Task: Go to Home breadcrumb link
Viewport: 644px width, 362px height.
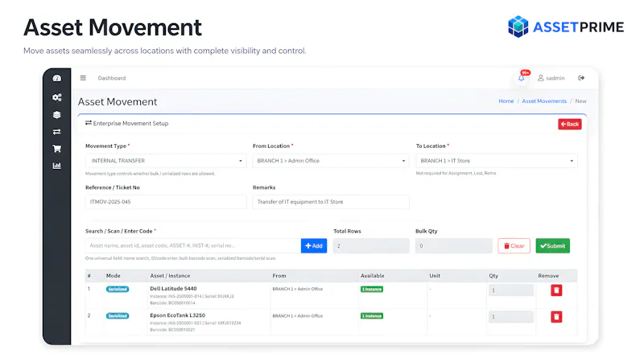Action: pos(506,101)
